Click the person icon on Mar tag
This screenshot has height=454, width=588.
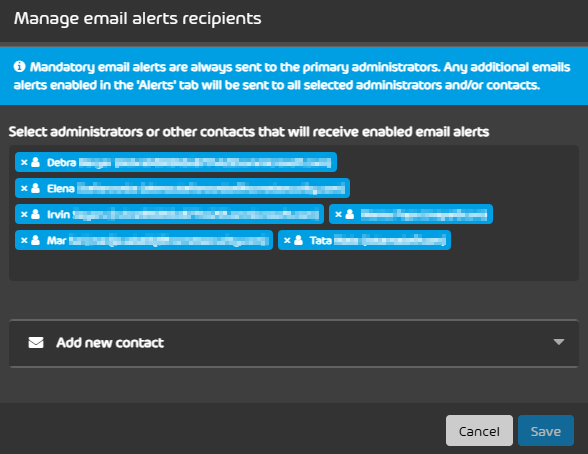tap(36, 240)
